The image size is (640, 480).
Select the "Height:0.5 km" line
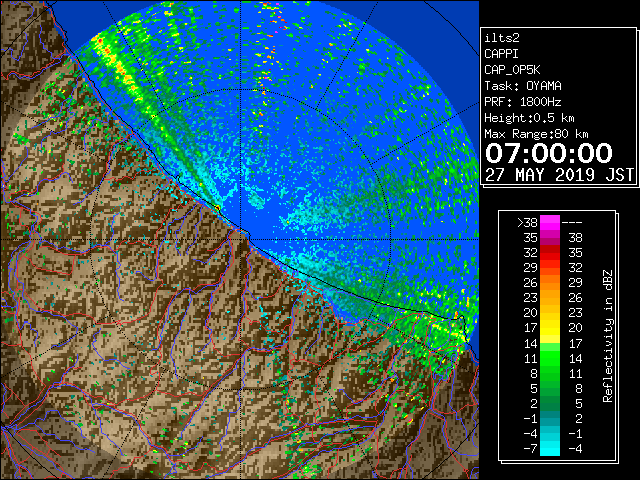click(x=529, y=118)
